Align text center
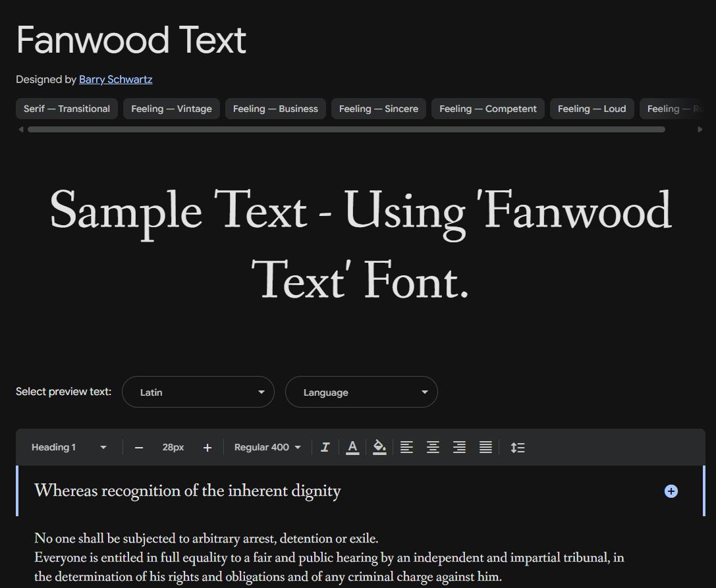Screen dimensions: 716x588 [433, 447]
